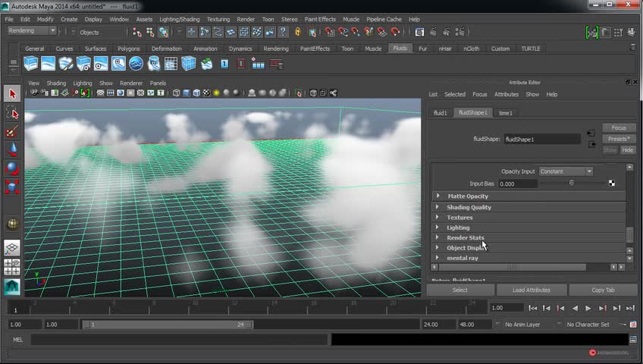This screenshot has width=643, height=364.
Task: Open the Opacity Input dropdown
Action: point(566,171)
